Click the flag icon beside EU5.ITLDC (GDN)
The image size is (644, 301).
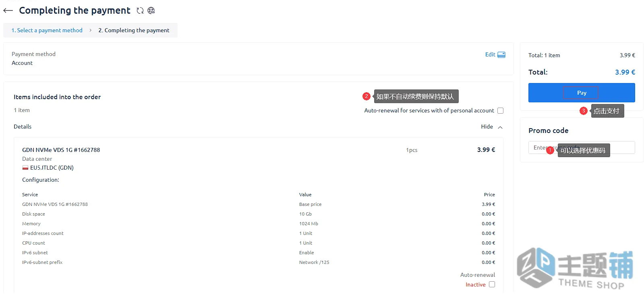click(25, 168)
